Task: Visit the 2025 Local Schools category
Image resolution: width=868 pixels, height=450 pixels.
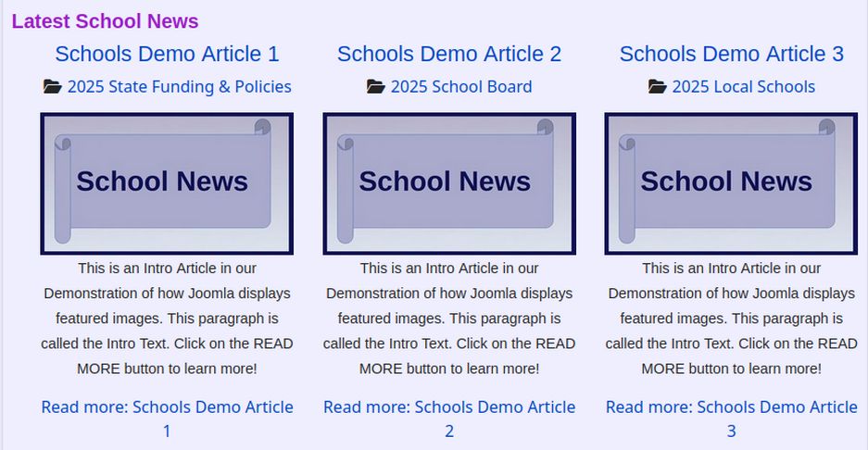Action: 743,87
